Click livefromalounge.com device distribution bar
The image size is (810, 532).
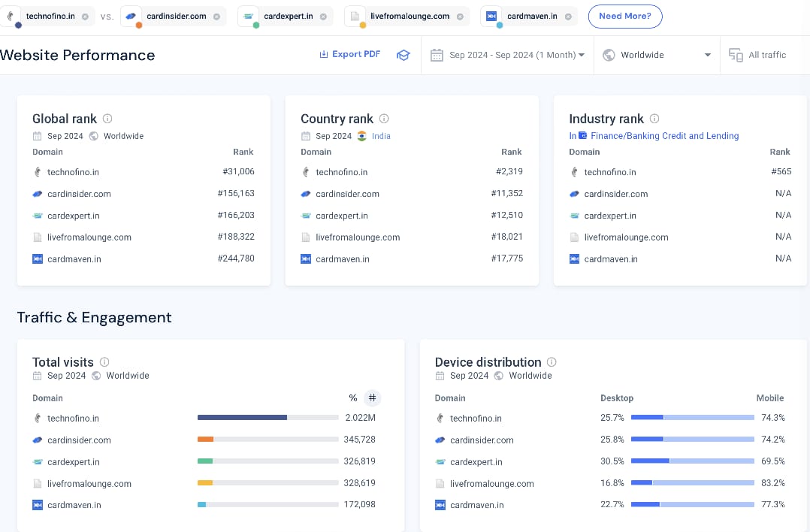coord(693,483)
